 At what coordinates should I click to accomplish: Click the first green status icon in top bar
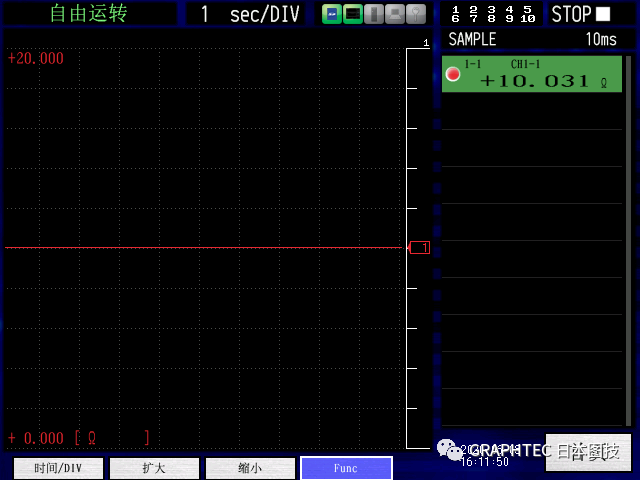332,14
